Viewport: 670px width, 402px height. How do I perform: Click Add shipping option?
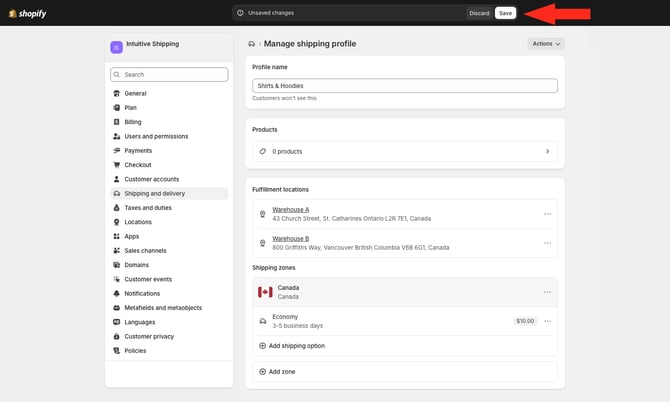(x=292, y=346)
